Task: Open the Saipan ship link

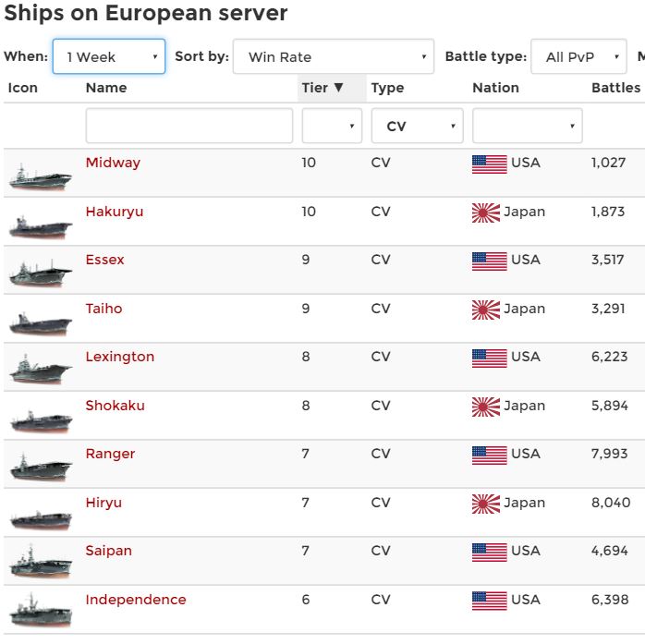Action: coord(109,551)
